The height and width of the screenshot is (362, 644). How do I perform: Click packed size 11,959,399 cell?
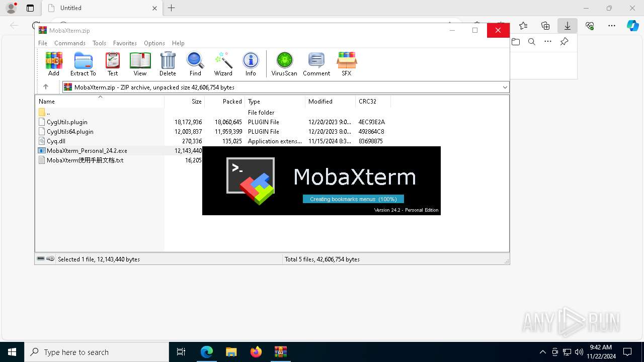tap(228, 132)
